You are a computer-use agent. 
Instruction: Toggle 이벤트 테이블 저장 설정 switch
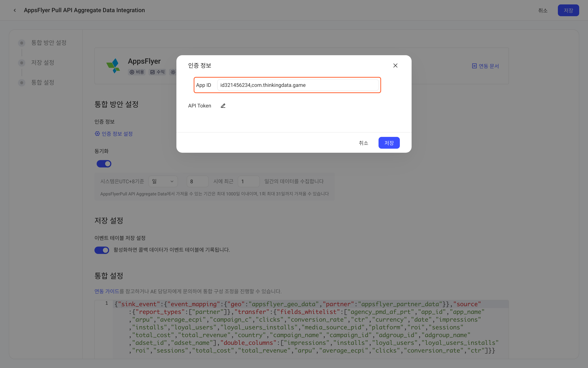point(102,250)
